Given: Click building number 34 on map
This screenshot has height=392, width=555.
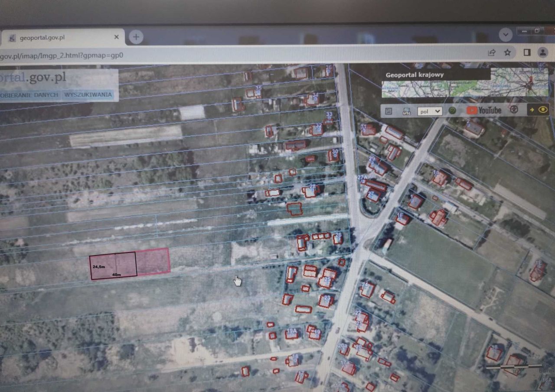Looking at the screenshot, I should (315, 95).
